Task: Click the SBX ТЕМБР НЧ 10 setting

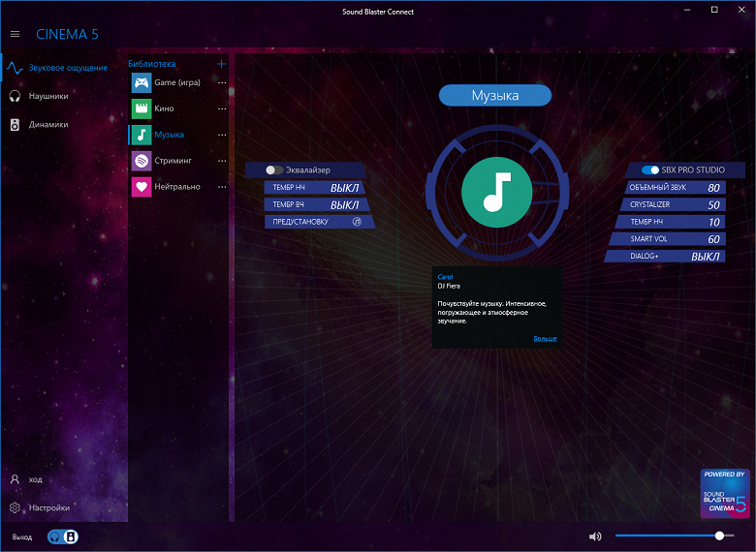Action: (x=670, y=222)
